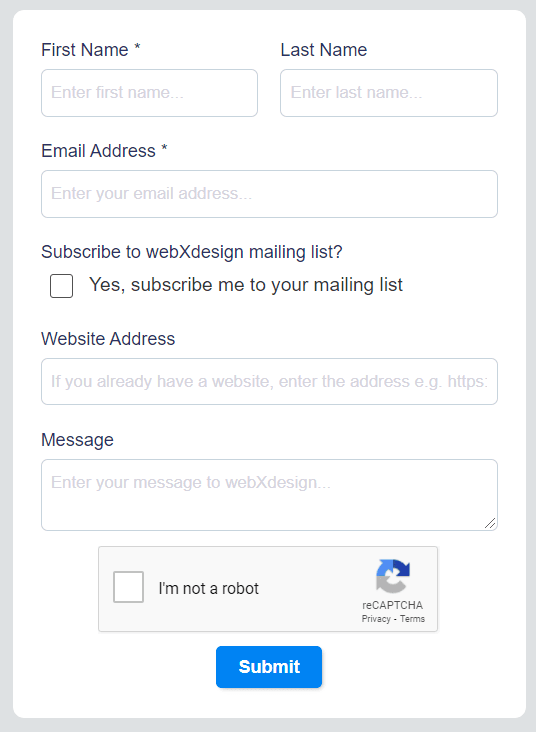Click the message box resize handle

point(490,523)
